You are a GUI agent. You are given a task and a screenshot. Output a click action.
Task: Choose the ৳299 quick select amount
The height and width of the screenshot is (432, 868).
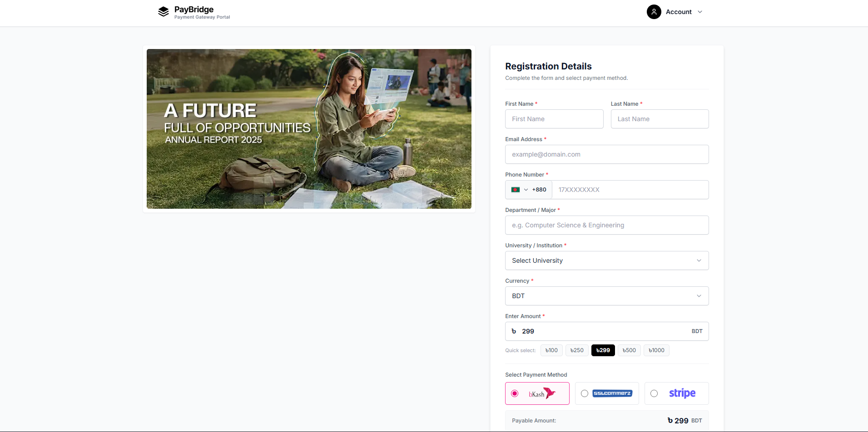tap(603, 350)
